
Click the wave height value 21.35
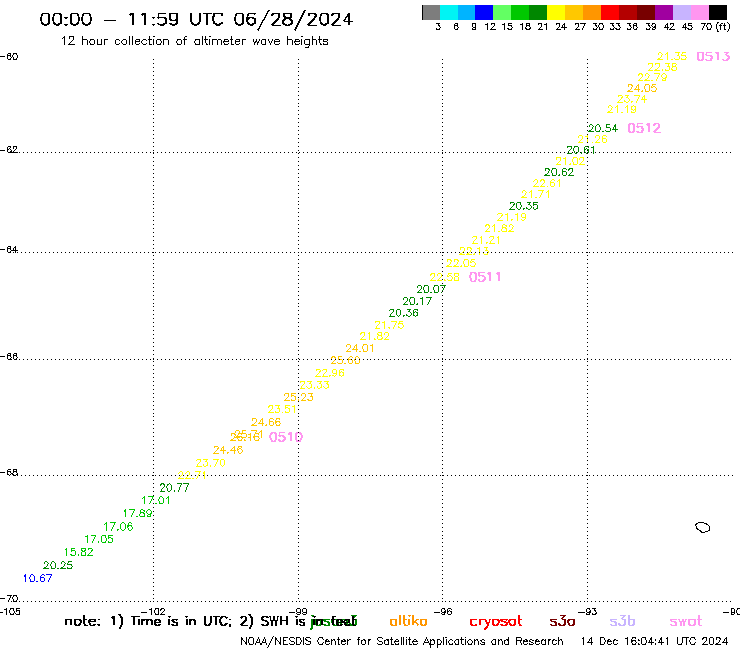672,56
